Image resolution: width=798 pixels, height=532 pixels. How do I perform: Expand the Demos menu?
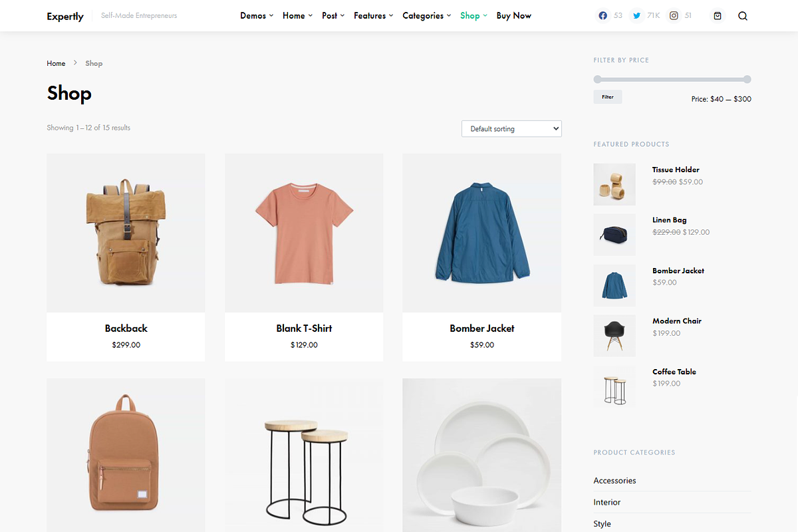click(257, 15)
